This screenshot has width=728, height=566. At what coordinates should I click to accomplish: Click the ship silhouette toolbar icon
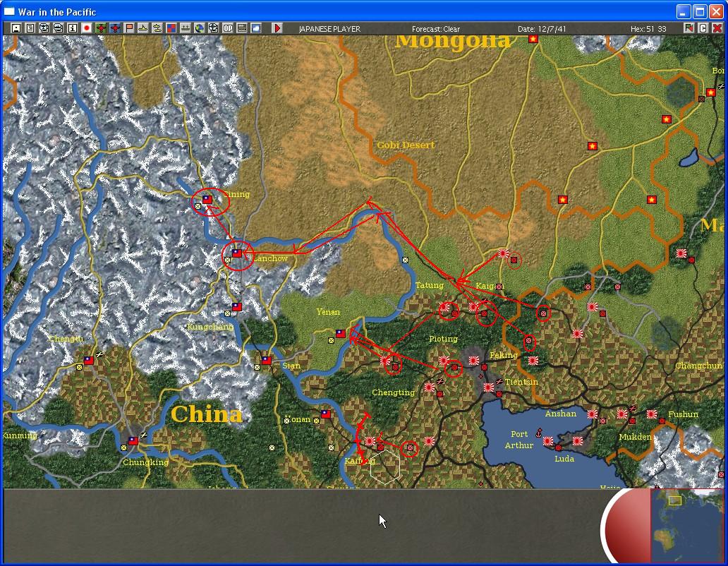(142, 28)
